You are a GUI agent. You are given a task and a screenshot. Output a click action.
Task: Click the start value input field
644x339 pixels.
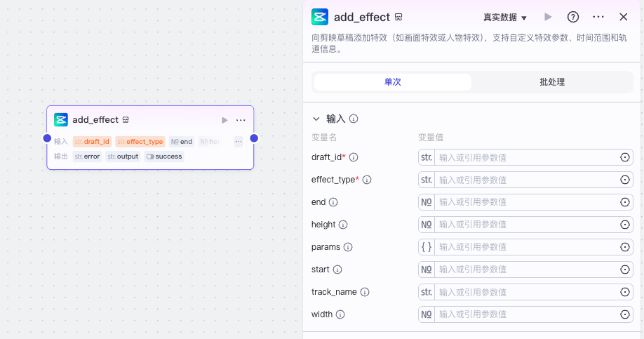click(527, 270)
